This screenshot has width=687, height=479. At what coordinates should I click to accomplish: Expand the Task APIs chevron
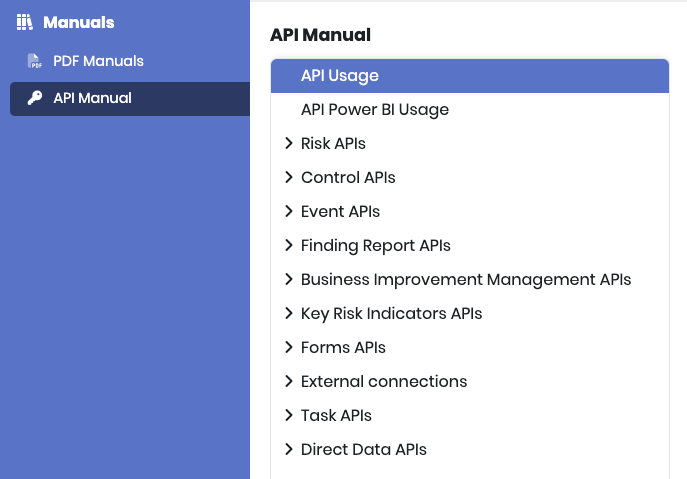pyautogui.click(x=289, y=415)
